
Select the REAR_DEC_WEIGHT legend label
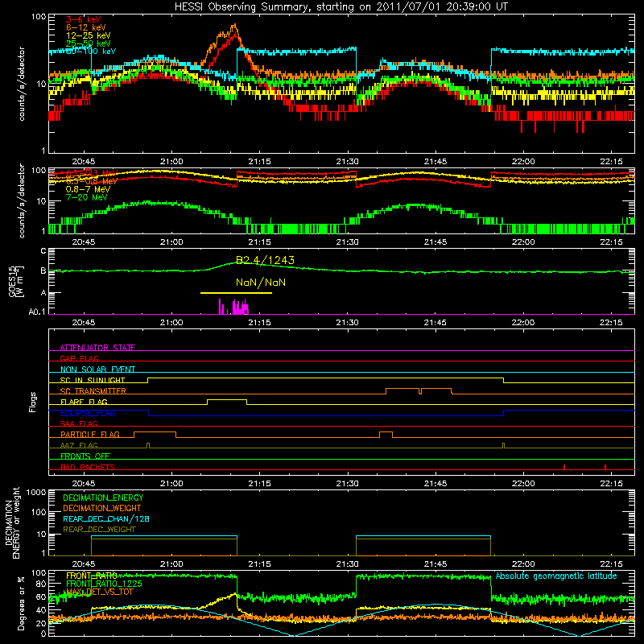pos(99,530)
